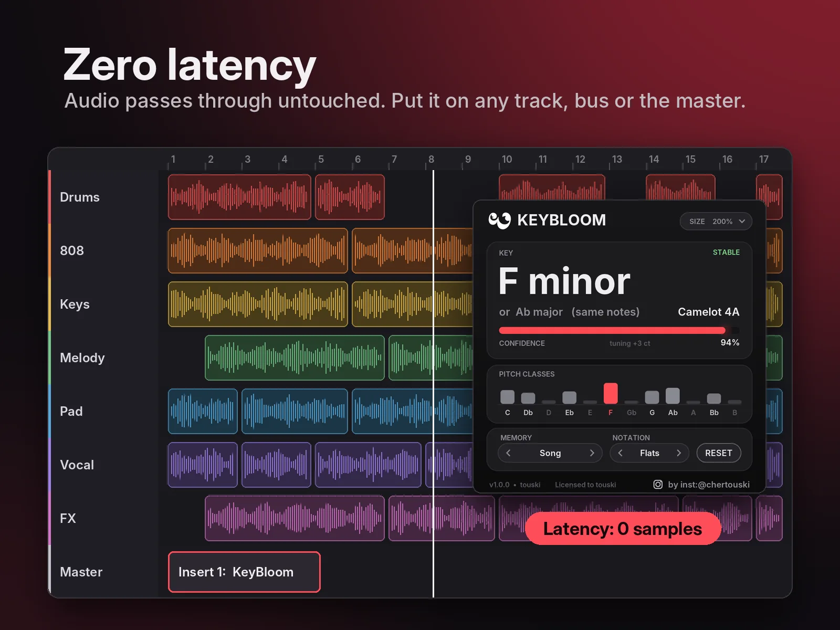Select the FX track header
This screenshot has height=630, width=840.
tap(103, 518)
